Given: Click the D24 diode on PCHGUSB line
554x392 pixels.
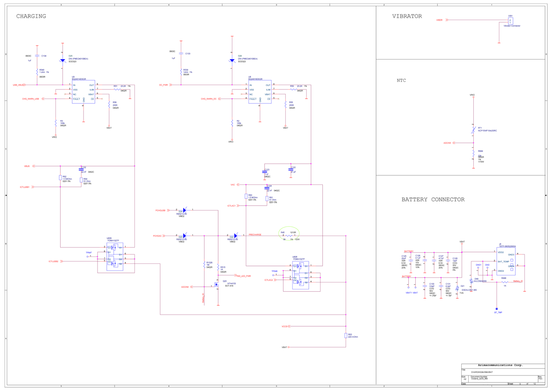Looking at the screenshot, I should 184,210.
